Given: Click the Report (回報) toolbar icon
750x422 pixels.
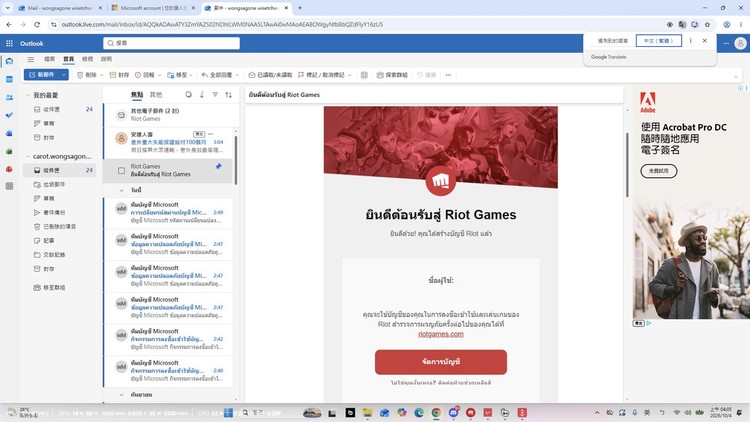Looking at the screenshot, I should tap(138, 75).
